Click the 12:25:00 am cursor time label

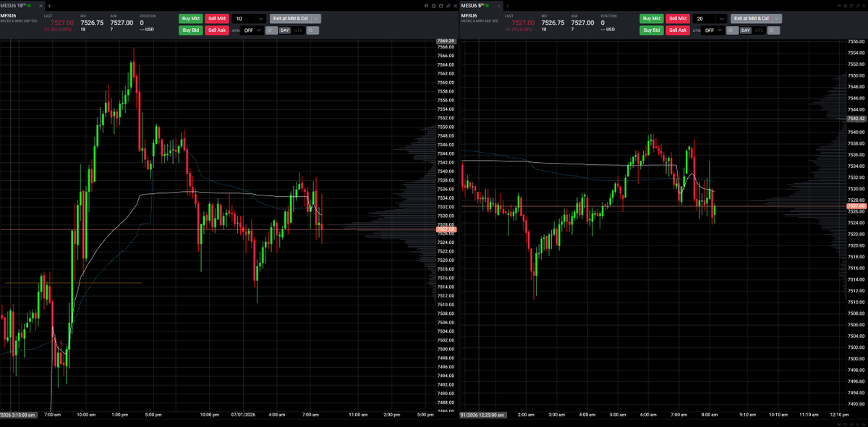pos(484,415)
